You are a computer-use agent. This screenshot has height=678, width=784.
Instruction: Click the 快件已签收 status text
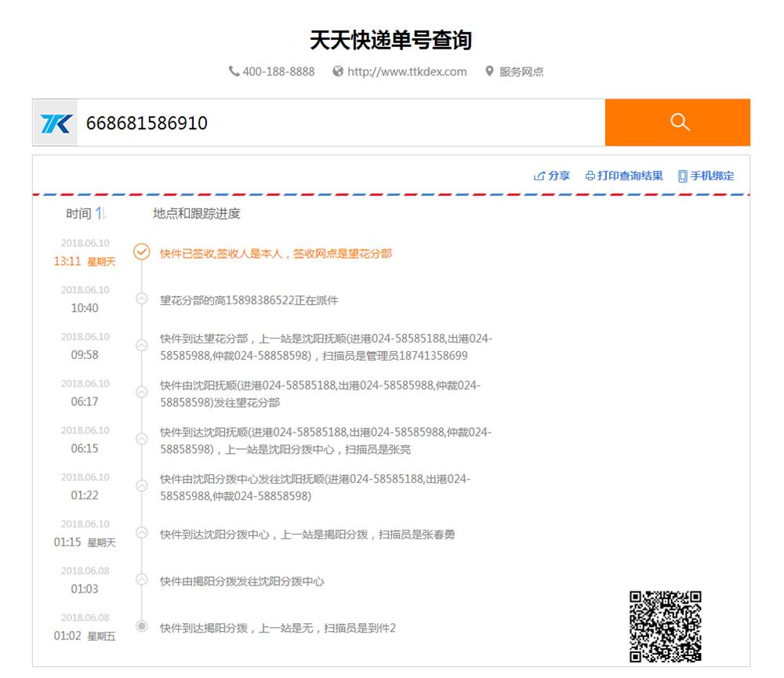[x=275, y=253]
